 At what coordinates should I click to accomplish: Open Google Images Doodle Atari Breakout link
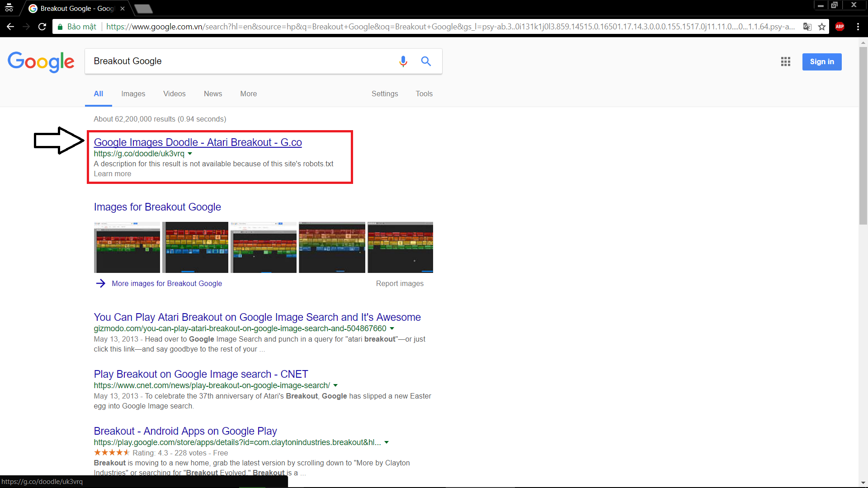pyautogui.click(x=198, y=142)
